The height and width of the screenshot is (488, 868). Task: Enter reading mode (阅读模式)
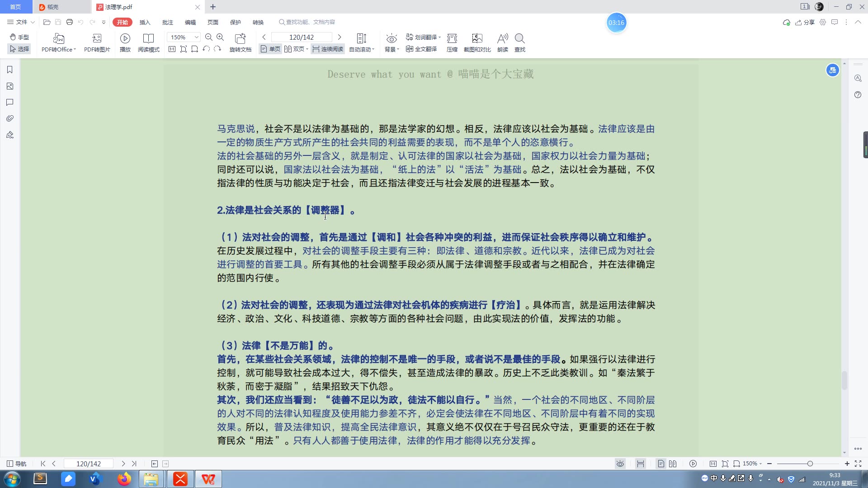(148, 43)
